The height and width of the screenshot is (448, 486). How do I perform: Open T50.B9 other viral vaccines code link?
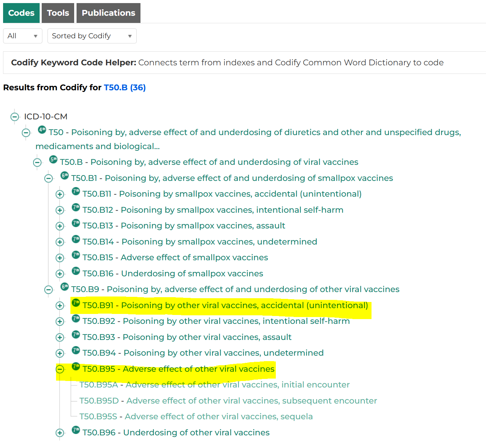pos(235,289)
